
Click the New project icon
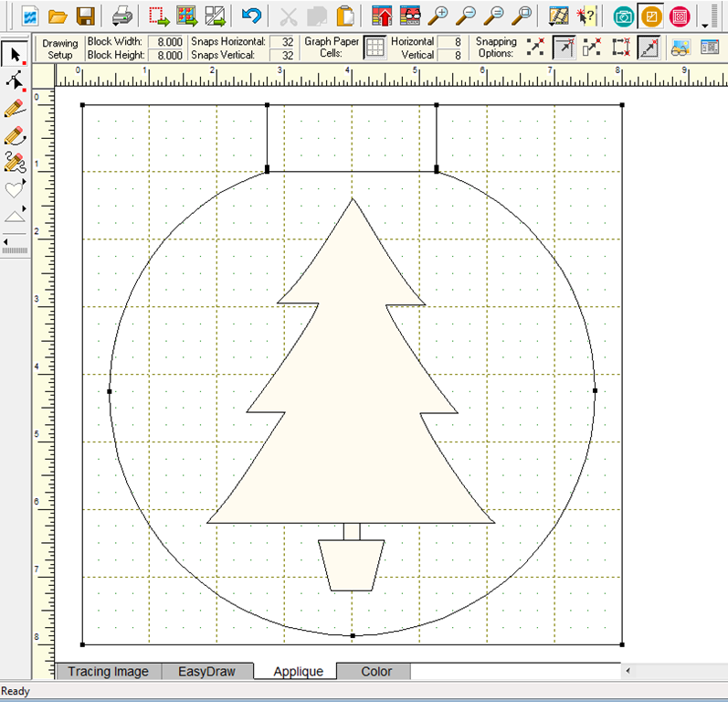pos(30,16)
